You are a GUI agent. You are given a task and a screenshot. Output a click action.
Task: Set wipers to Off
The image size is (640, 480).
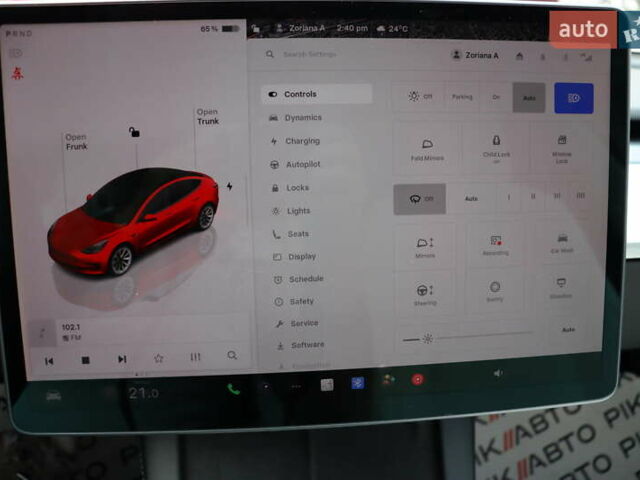pyautogui.click(x=420, y=199)
